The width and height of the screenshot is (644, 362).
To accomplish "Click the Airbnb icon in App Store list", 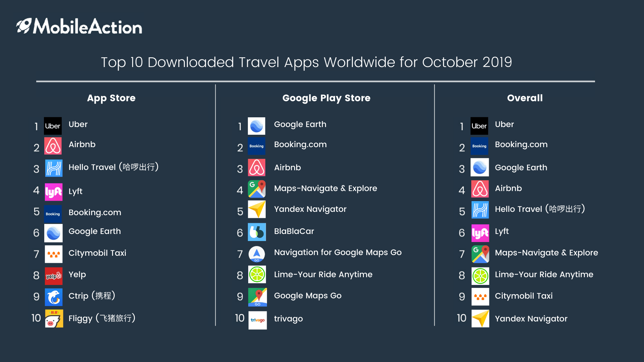I will tap(53, 146).
